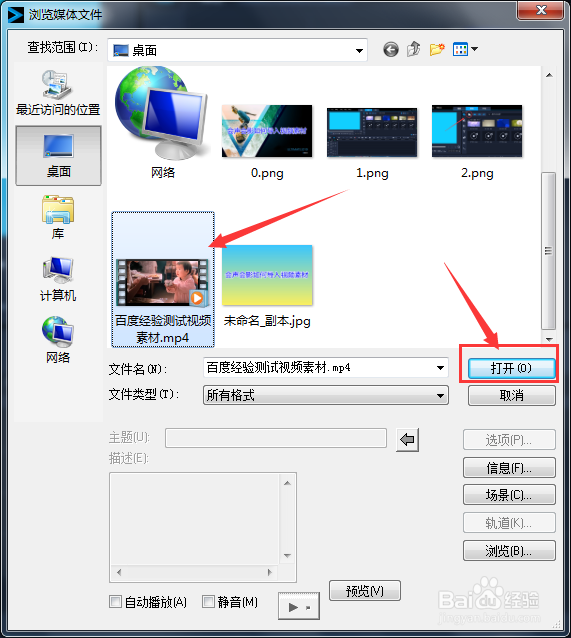Click the file list scrollbar down arrow
The image size is (571, 638).
pyautogui.click(x=549, y=339)
